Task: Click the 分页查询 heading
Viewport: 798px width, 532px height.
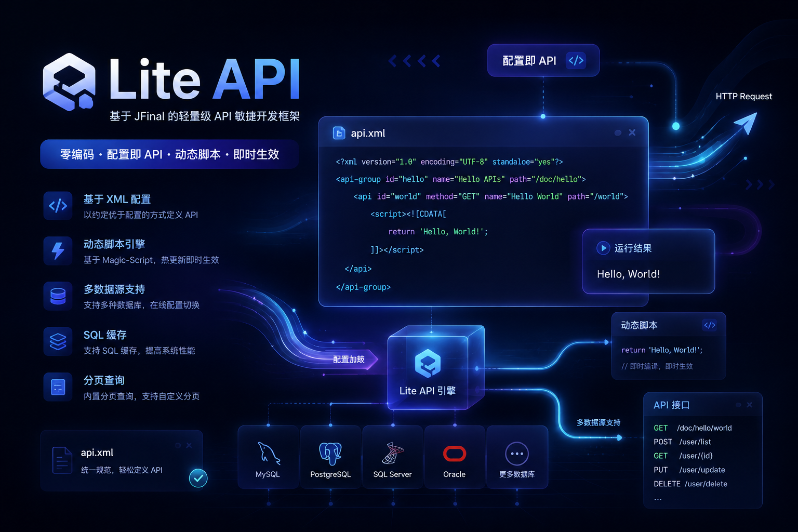Action: (x=104, y=380)
